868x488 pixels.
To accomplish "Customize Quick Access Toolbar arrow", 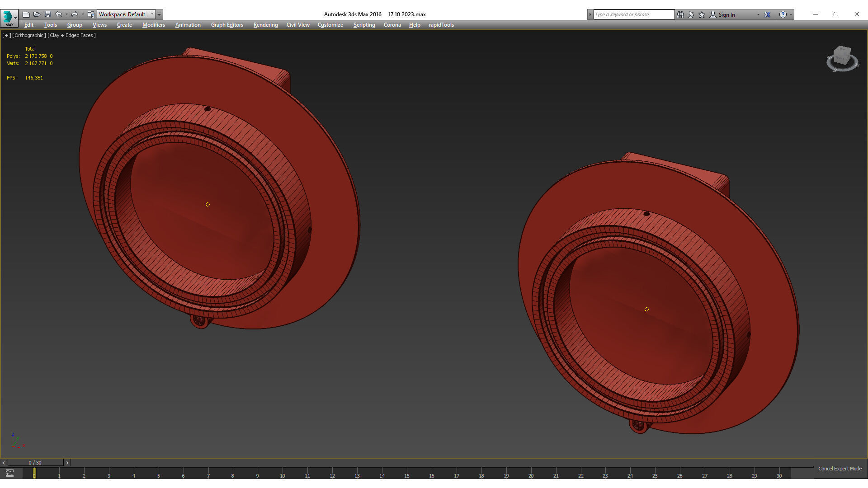I will coord(159,14).
